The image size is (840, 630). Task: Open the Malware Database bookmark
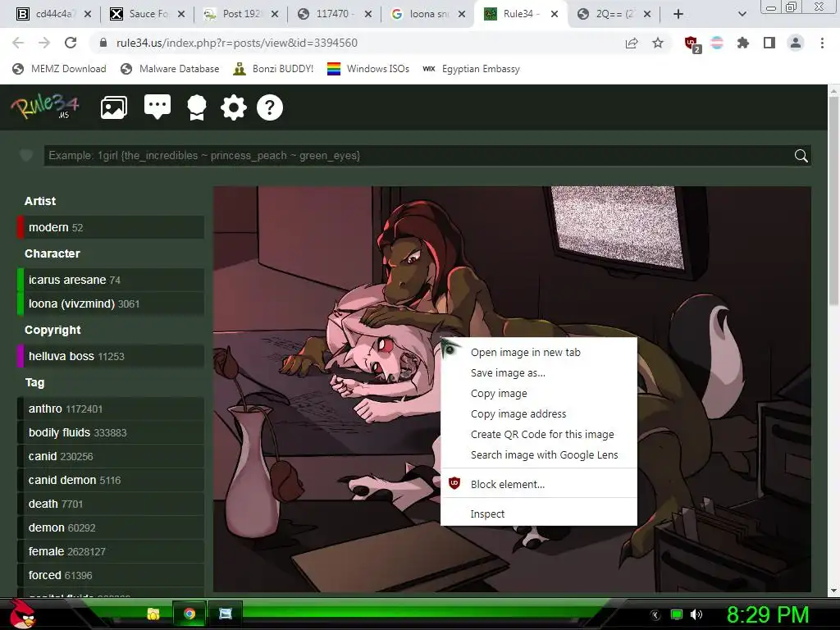pyautogui.click(x=171, y=69)
